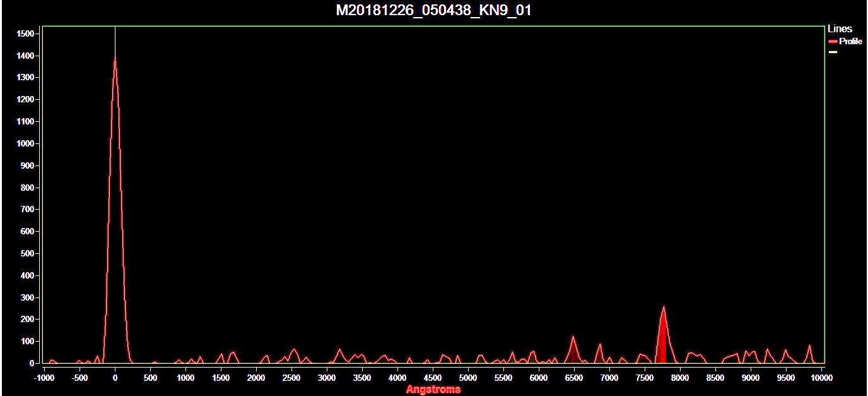Click the 2500 Angstroms tick label
This screenshot has width=868, height=396.
(291, 378)
